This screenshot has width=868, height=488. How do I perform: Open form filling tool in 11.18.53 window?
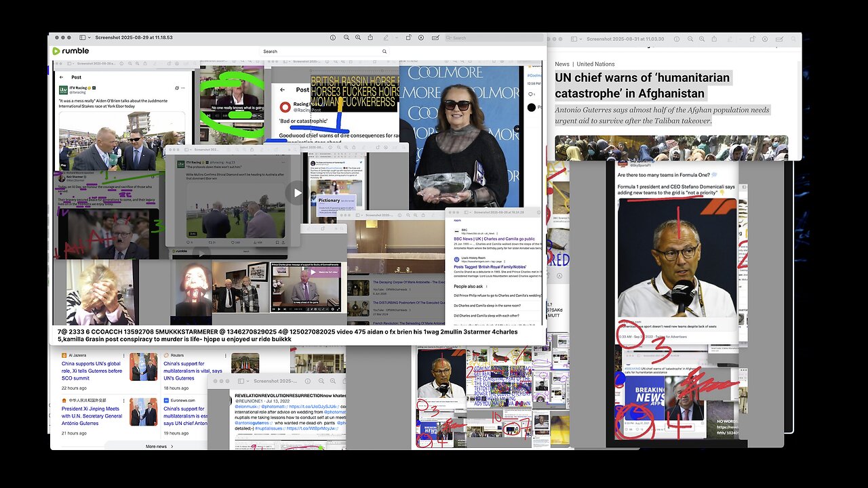pyautogui.click(x=435, y=38)
